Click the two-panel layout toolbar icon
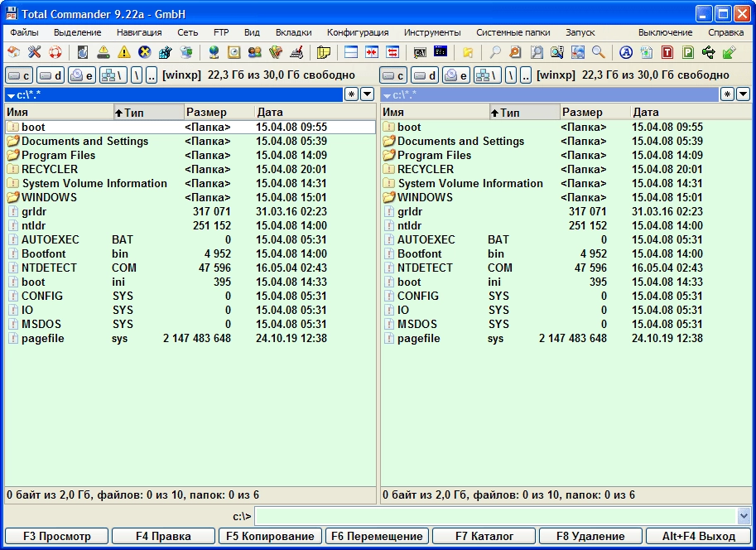 (x=351, y=52)
